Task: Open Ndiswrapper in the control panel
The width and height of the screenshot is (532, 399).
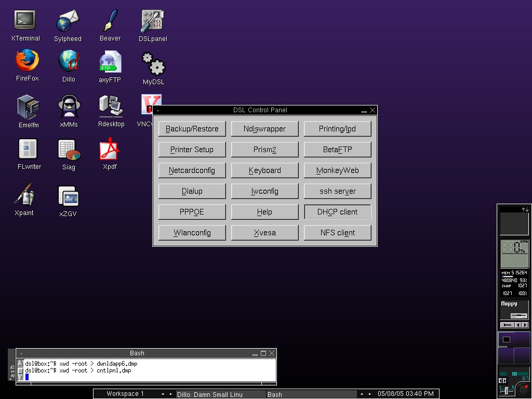Action: pyautogui.click(x=264, y=129)
